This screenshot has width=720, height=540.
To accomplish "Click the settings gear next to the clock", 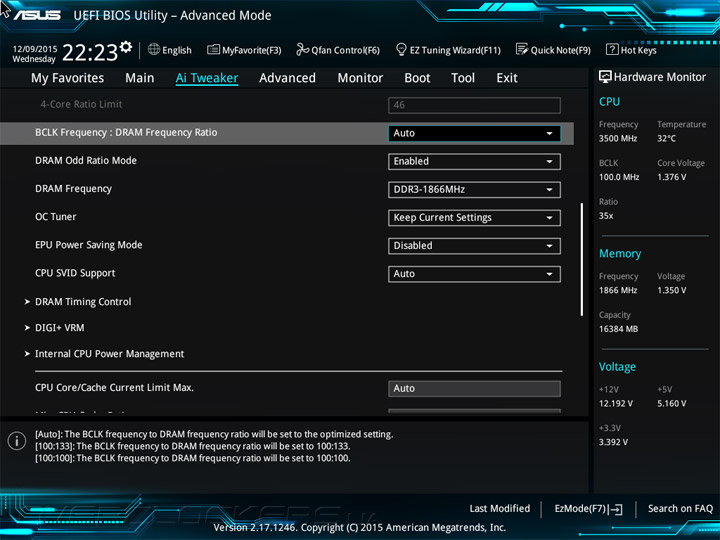I will pos(126,46).
